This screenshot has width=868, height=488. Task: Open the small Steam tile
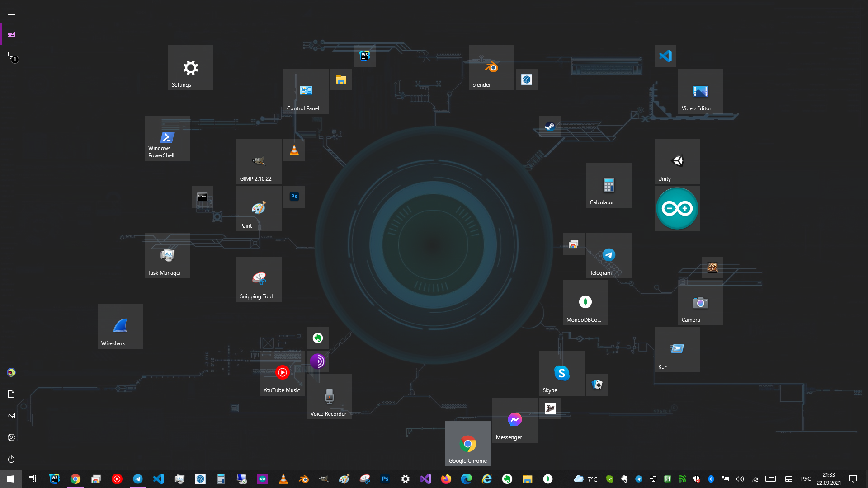click(x=550, y=127)
